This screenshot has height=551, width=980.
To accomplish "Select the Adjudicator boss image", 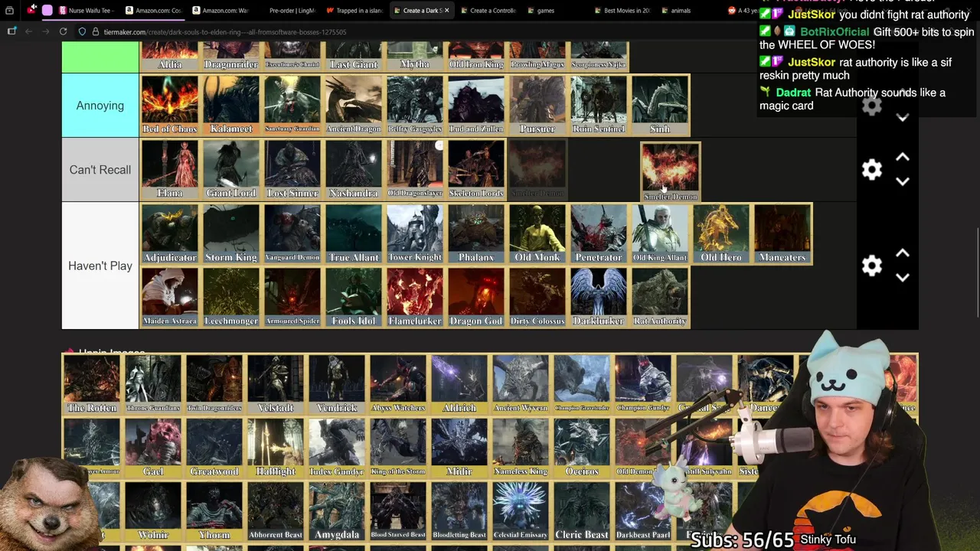I will (x=169, y=233).
